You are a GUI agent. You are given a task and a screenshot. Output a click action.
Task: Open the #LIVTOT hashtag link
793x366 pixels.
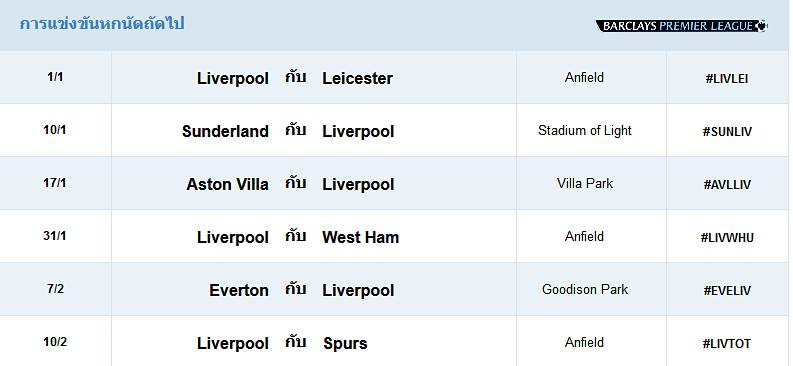(x=727, y=344)
